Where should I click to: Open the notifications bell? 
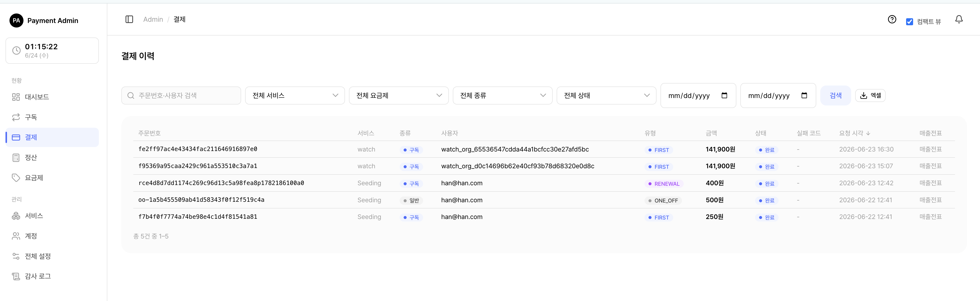pyautogui.click(x=959, y=19)
